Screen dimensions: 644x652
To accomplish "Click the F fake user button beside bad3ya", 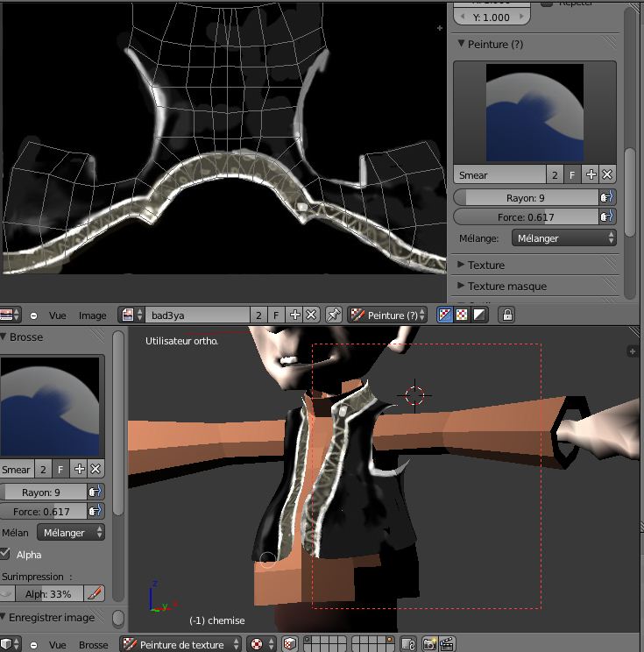I will coord(276,315).
